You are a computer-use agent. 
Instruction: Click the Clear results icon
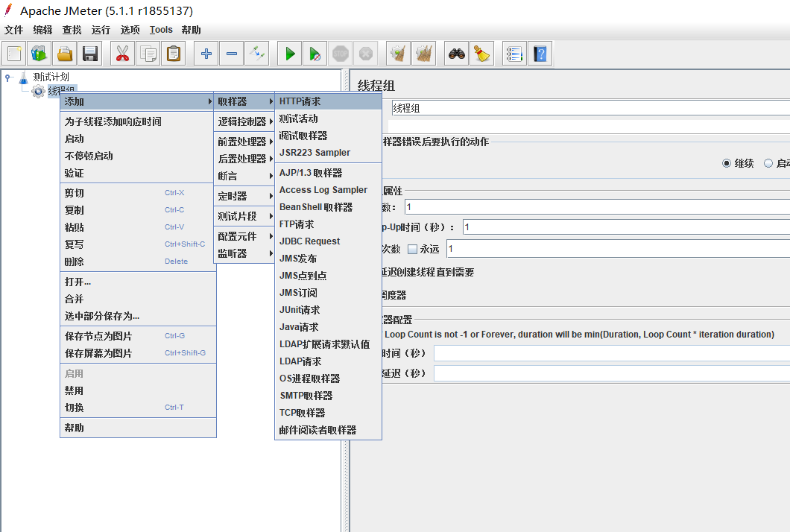tap(398, 54)
